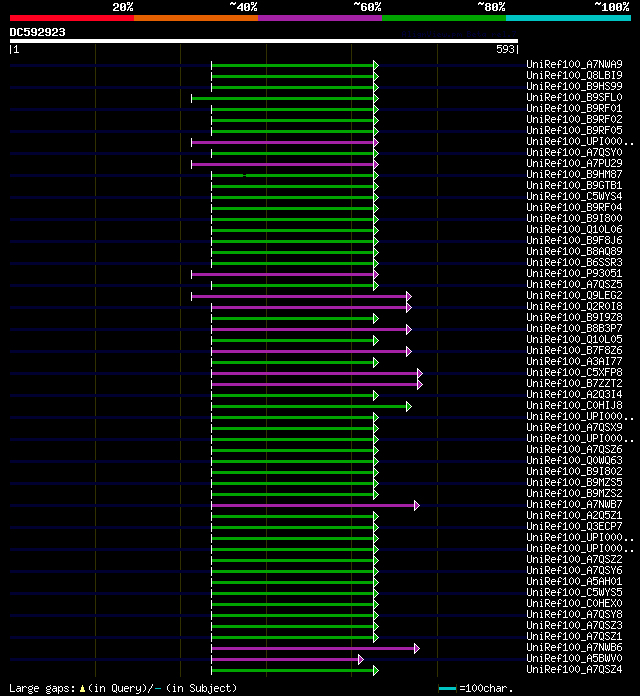Open the UniRef100_B9SFL0 hit label
Viewport: 640px width, 696px height.
point(574,97)
